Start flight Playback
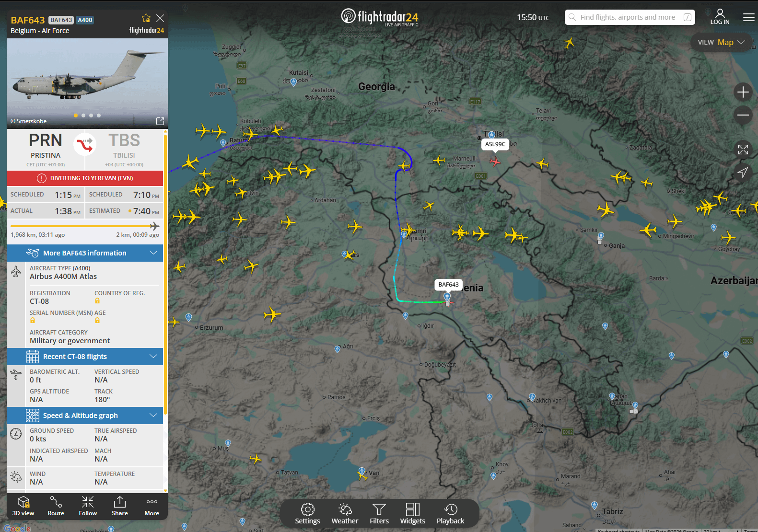Screen dimensions: 758x532 (x=450, y=514)
